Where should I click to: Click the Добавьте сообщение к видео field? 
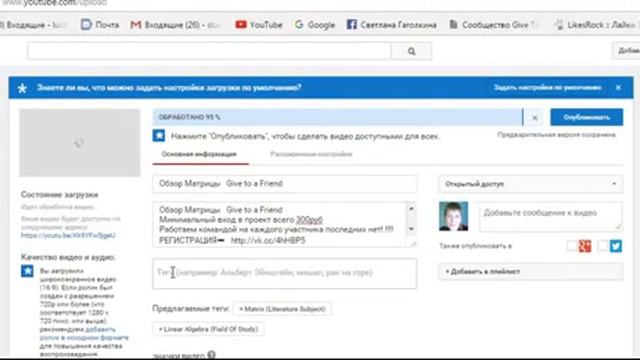click(551, 217)
